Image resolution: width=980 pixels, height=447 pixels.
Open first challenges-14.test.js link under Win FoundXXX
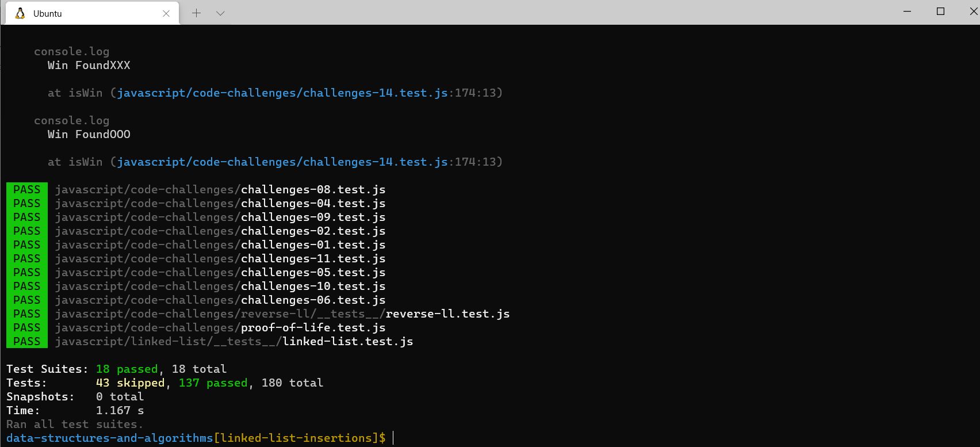pos(282,93)
